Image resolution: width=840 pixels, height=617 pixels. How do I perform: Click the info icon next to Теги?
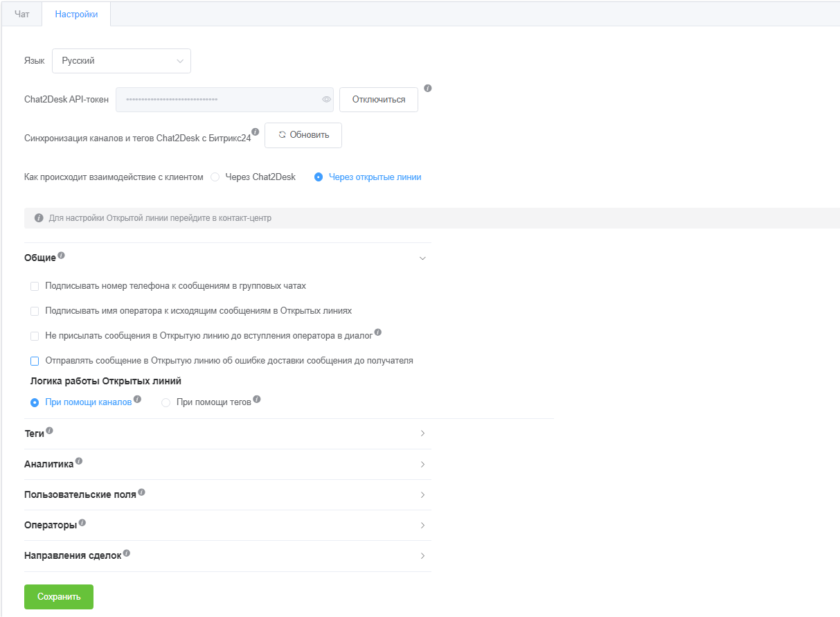50,431
